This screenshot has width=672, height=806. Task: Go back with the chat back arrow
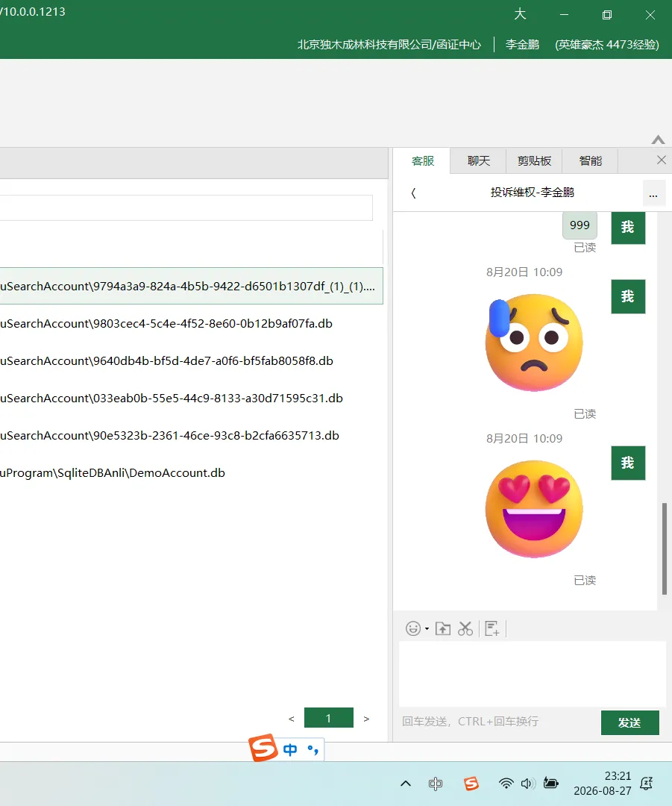coord(413,193)
